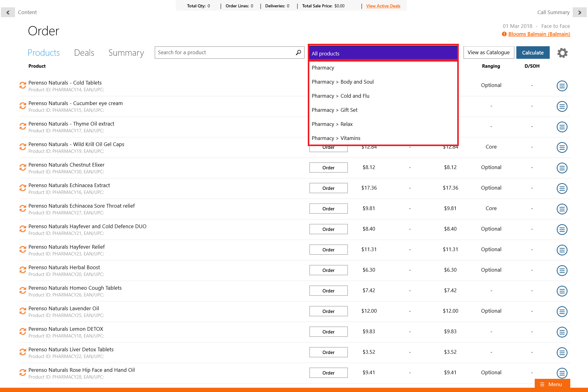
Task: Click refresh icon beside Herbal Boost
Action: [23, 270]
